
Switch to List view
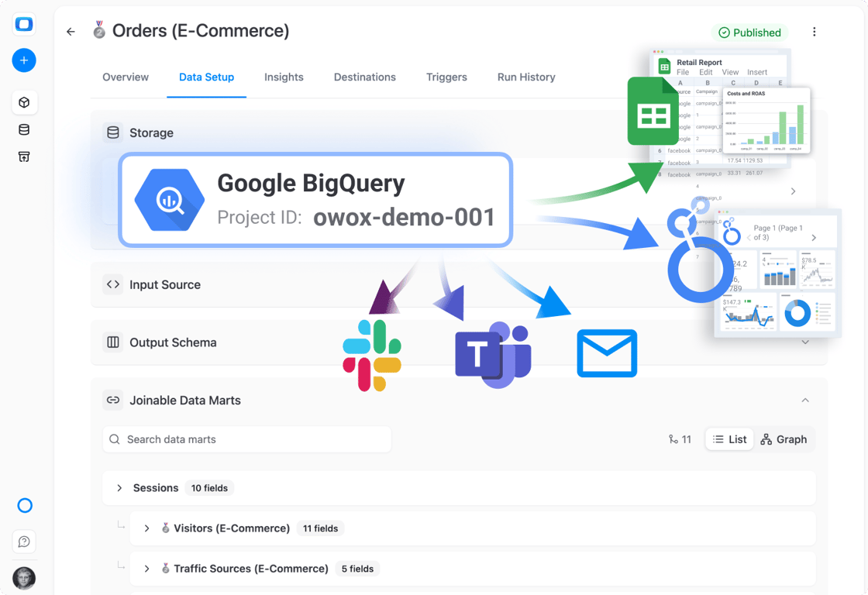pos(729,439)
